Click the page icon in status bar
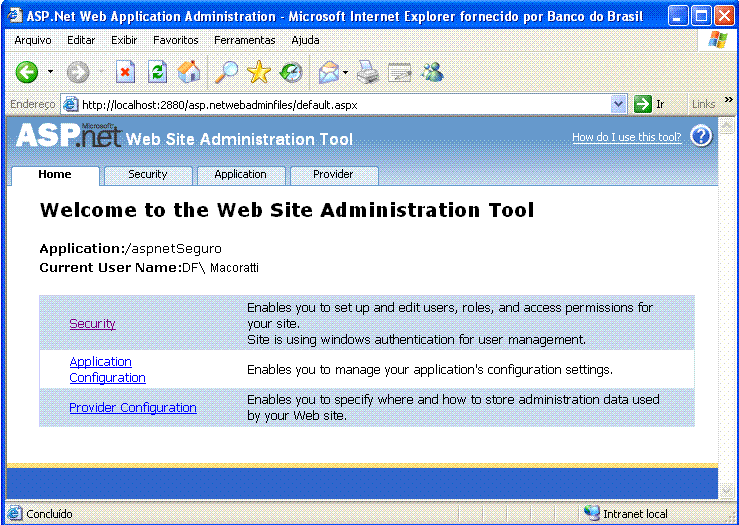This screenshot has width=739, height=525. pyautogui.click(x=15, y=513)
